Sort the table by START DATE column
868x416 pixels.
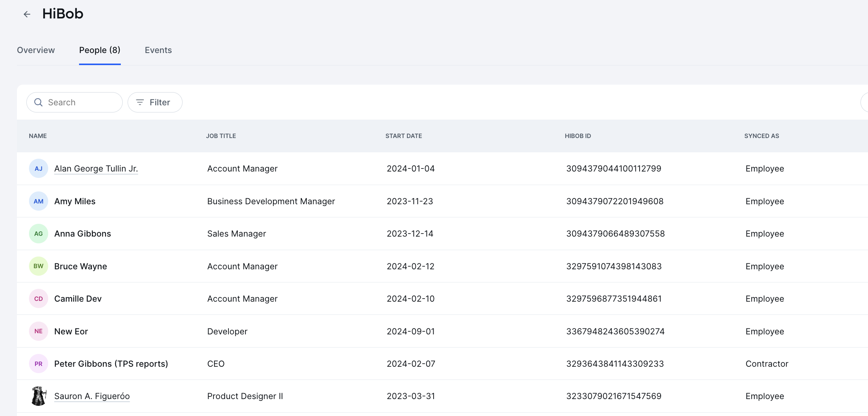click(403, 136)
